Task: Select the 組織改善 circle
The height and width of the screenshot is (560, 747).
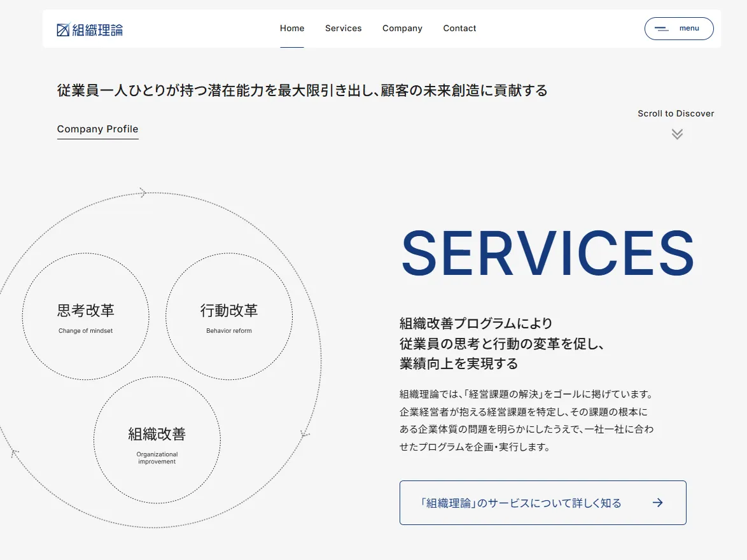Action: point(157,440)
